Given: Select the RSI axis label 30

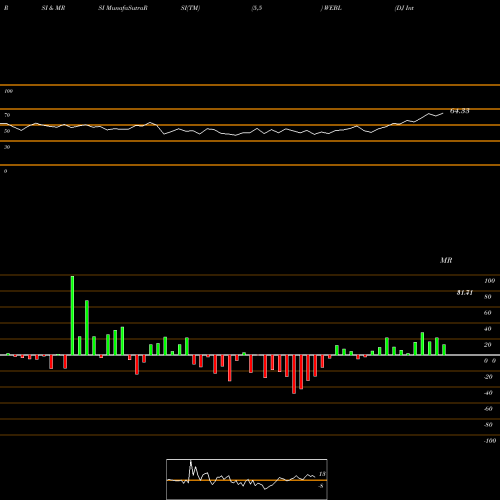Looking at the screenshot, I should (7, 147).
